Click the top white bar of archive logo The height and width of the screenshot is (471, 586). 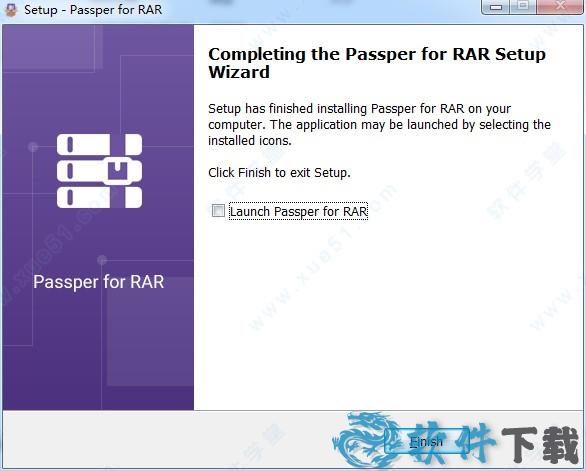[99, 144]
